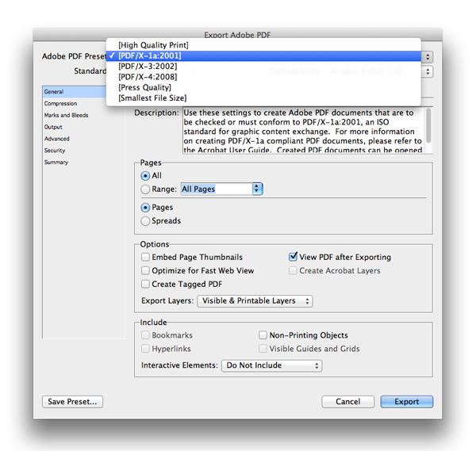
Task: Open the General settings panel
Action: (75, 92)
